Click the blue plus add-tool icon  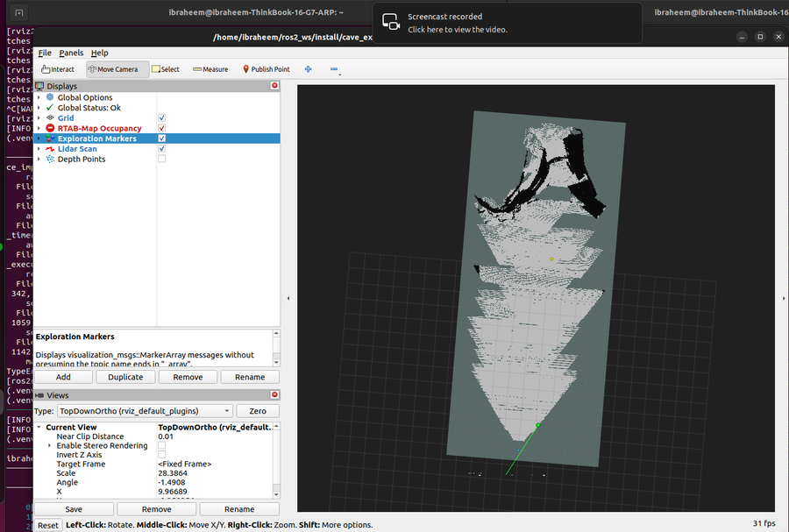point(308,69)
